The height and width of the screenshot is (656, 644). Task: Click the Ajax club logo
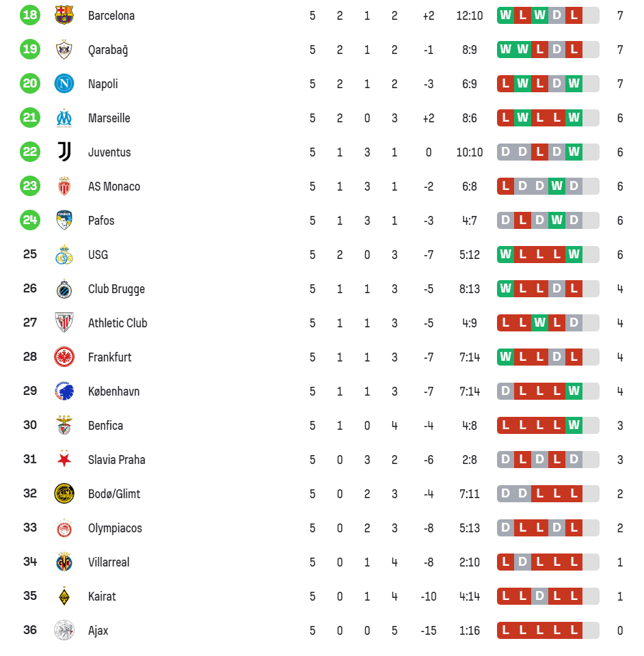[x=64, y=630]
